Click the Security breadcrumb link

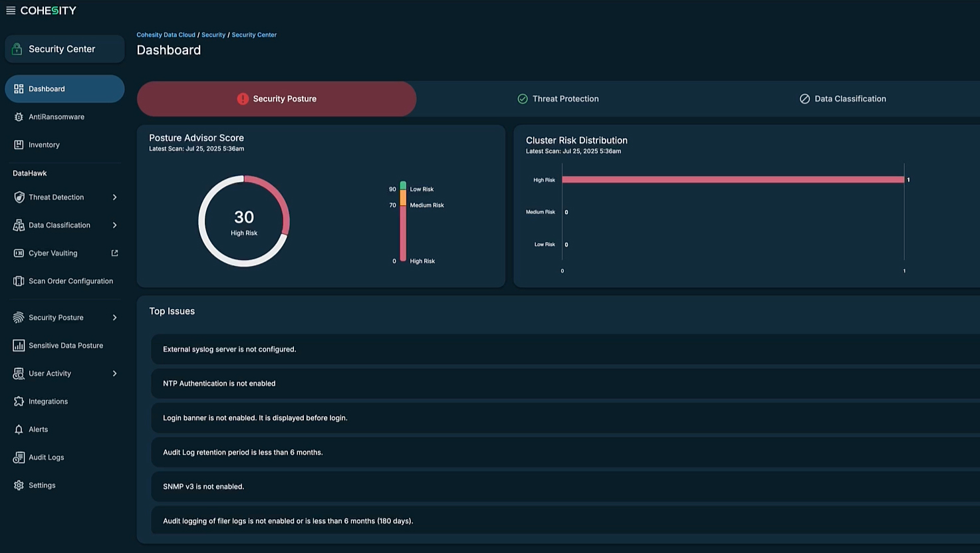[x=213, y=35]
